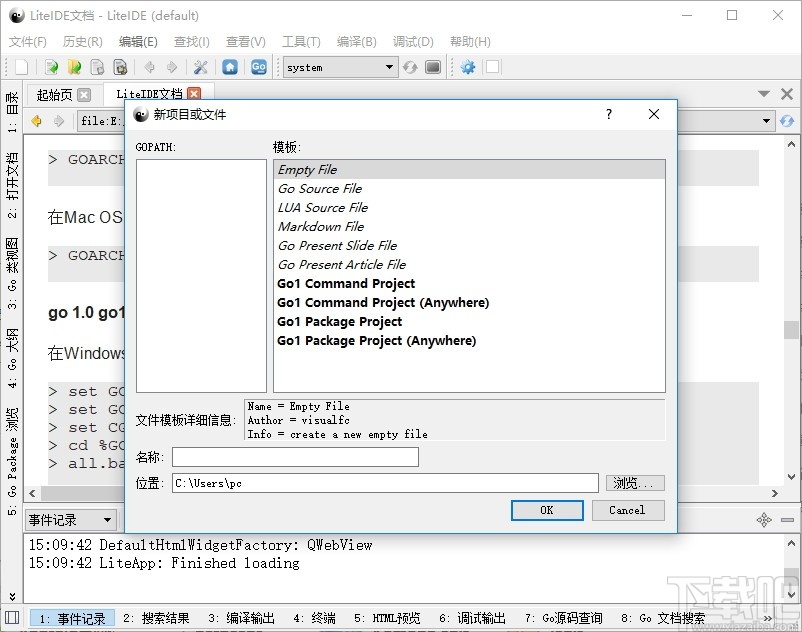The height and width of the screenshot is (632, 802).
Task: Toggle side bar icon at bottom left
Action: pyautogui.click(x=12, y=617)
